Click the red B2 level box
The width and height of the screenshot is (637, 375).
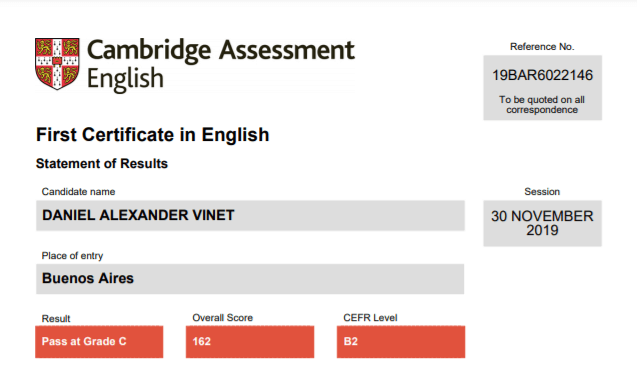pos(401,342)
